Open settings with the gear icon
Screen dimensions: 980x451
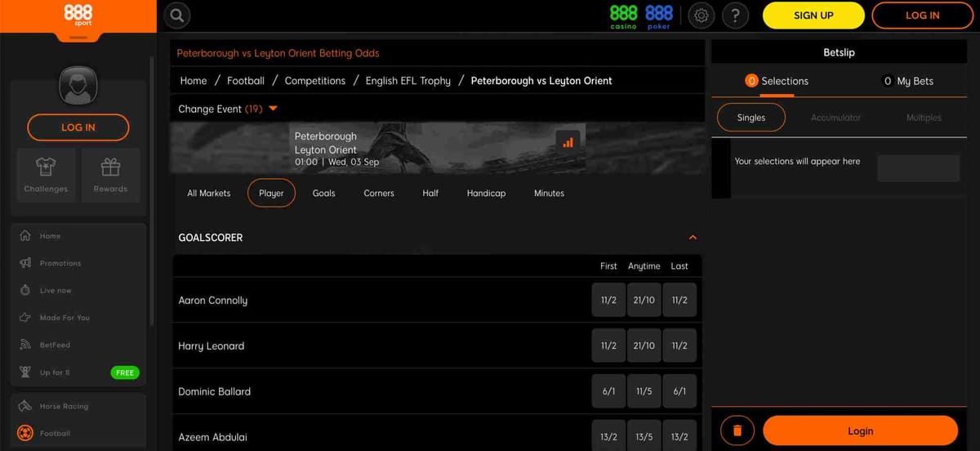tap(702, 16)
